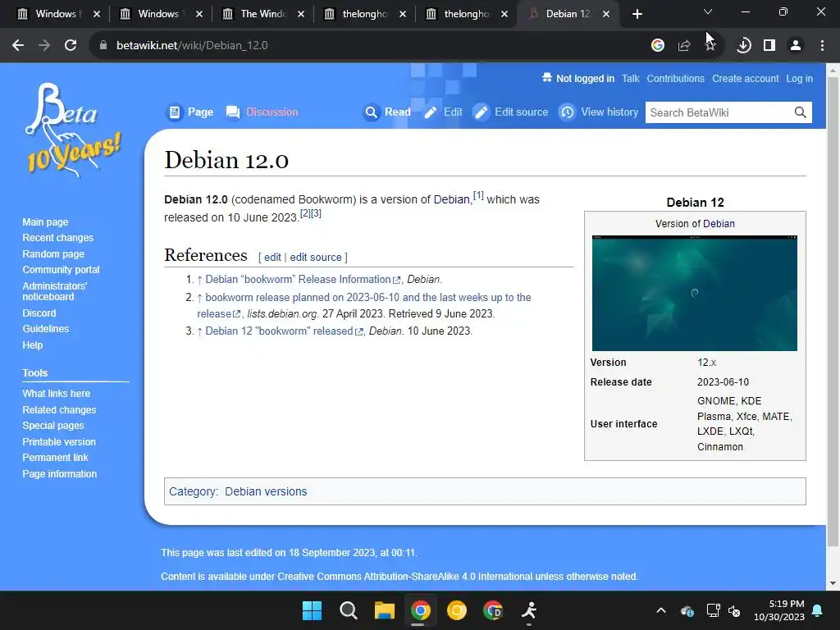
Task: Open Debian 12 bookworm released reference link
Action: click(284, 331)
